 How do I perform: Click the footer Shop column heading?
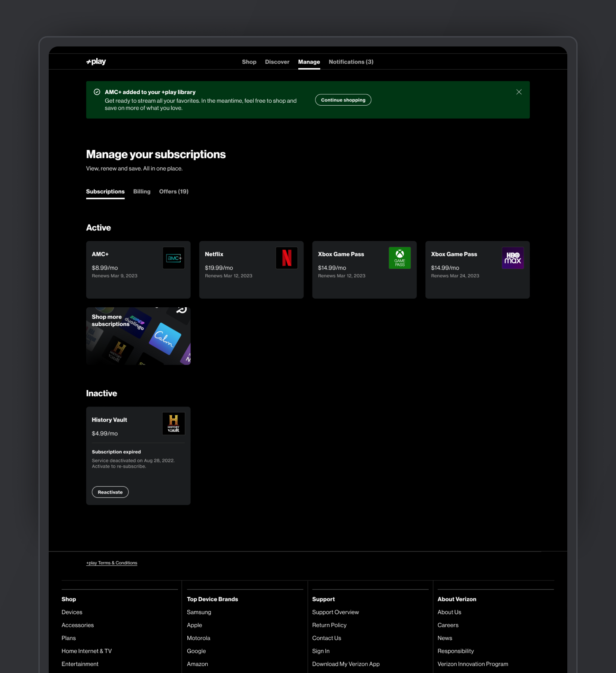coord(69,599)
